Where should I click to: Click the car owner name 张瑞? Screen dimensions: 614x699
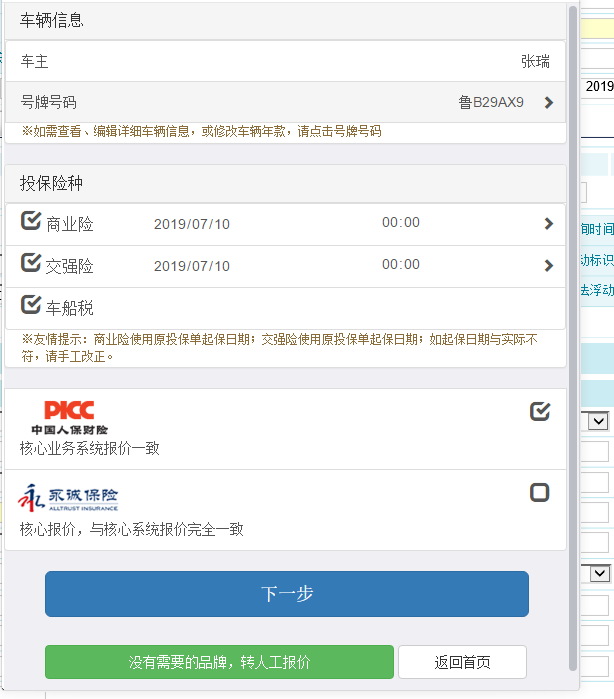tap(535, 61)
